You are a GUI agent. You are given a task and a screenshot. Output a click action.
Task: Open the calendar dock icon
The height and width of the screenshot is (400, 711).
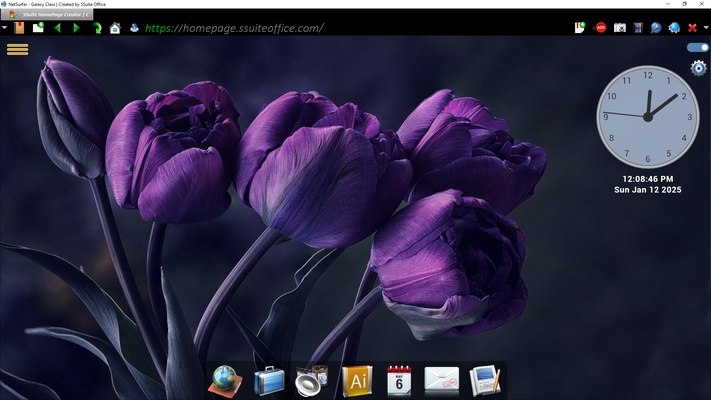[x=399, y=381]
